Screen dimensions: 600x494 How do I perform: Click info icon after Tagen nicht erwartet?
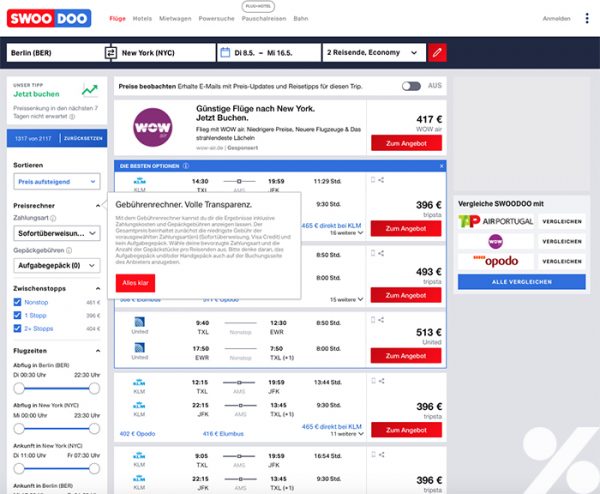(72, 116)
